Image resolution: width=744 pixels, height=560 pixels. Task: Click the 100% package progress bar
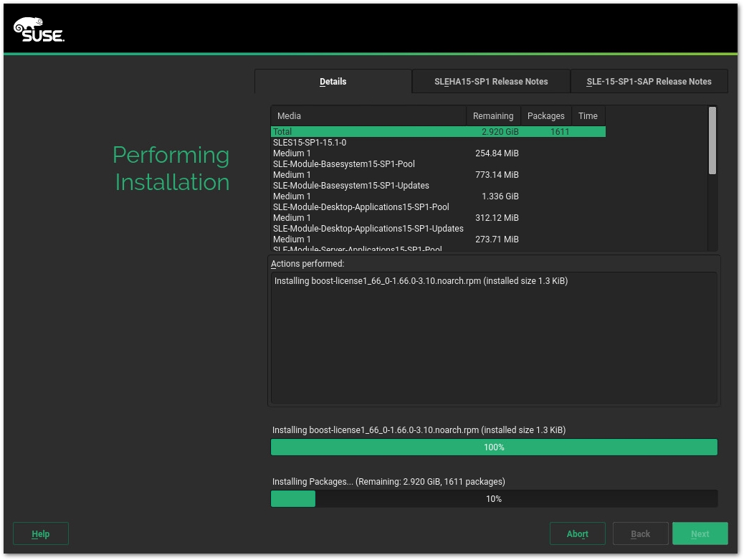pyautogui.click(x=494, y=447)
